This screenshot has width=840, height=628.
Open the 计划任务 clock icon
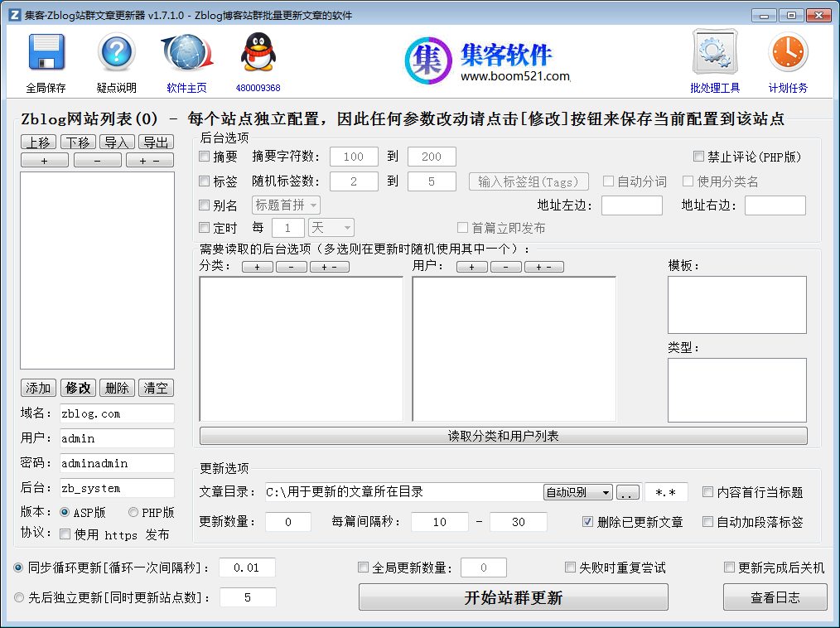(788, 52)
